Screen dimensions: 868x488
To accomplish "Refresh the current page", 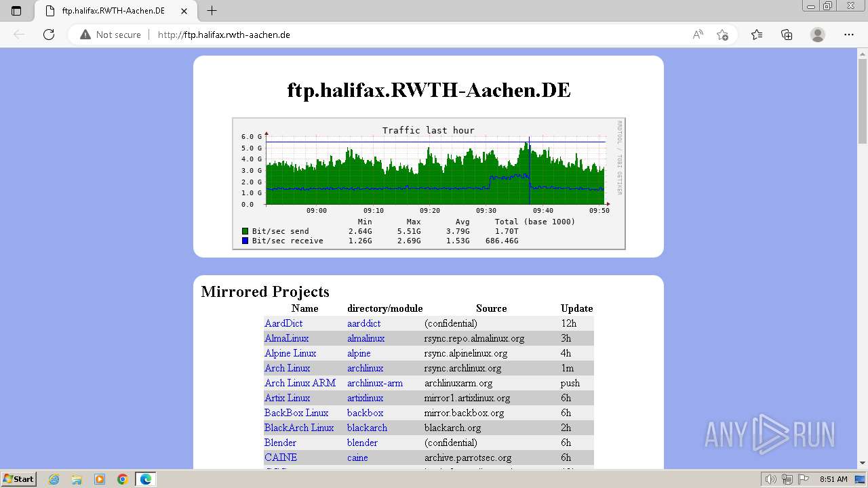I will [x=49, y=35].
